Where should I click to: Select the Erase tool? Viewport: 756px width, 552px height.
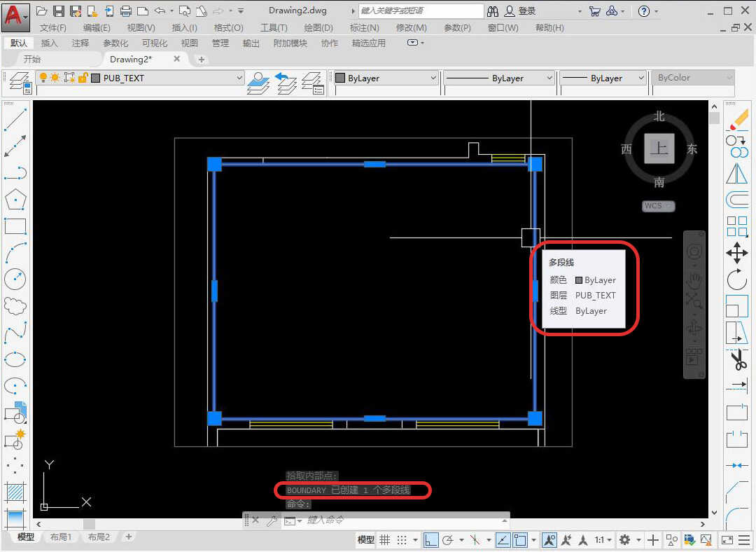(x=737, y=120)
